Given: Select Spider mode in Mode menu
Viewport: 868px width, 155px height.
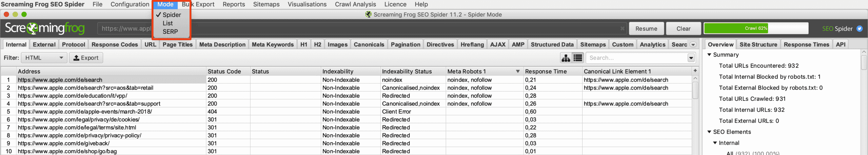Looking at the screenshot, I should pos(172,15).
